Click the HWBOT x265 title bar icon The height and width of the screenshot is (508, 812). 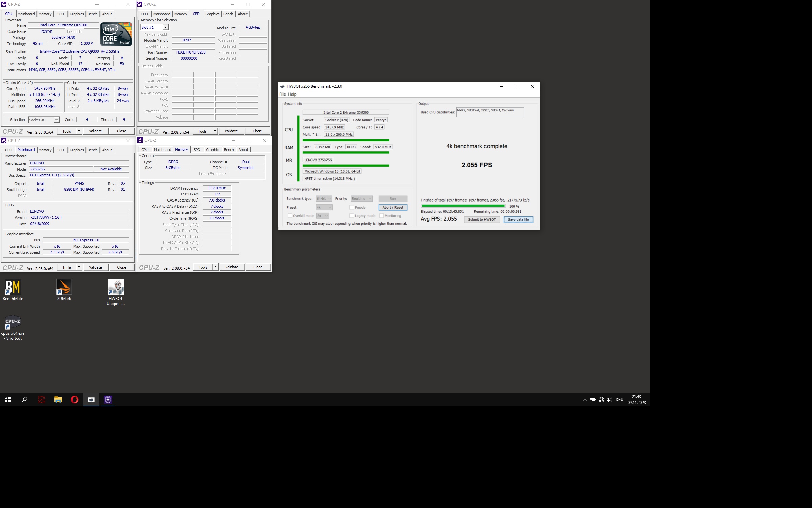point(282,86)
